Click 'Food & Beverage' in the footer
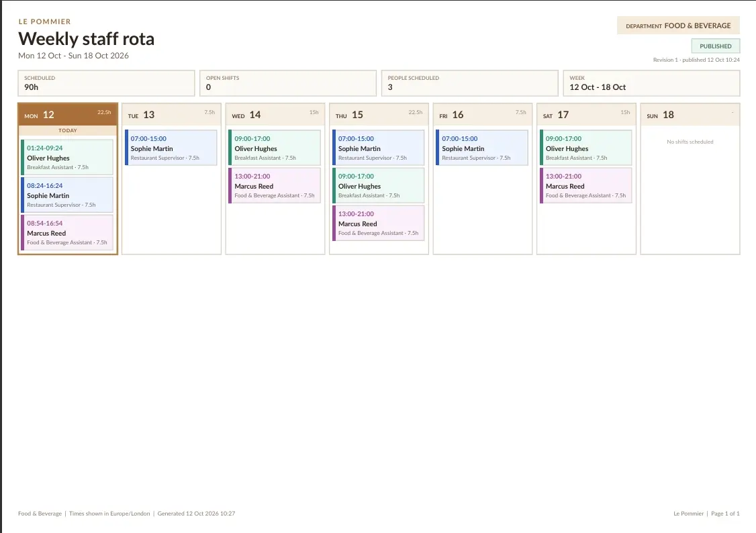 (40, 514)
